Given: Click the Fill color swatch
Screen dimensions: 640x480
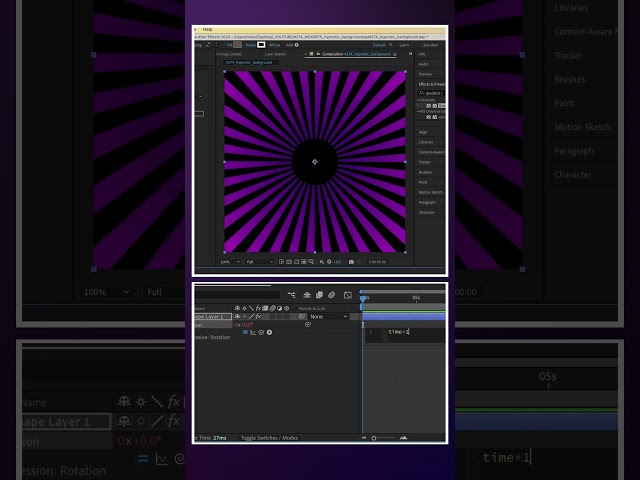Looking at the screenshot, I should 238,45.
